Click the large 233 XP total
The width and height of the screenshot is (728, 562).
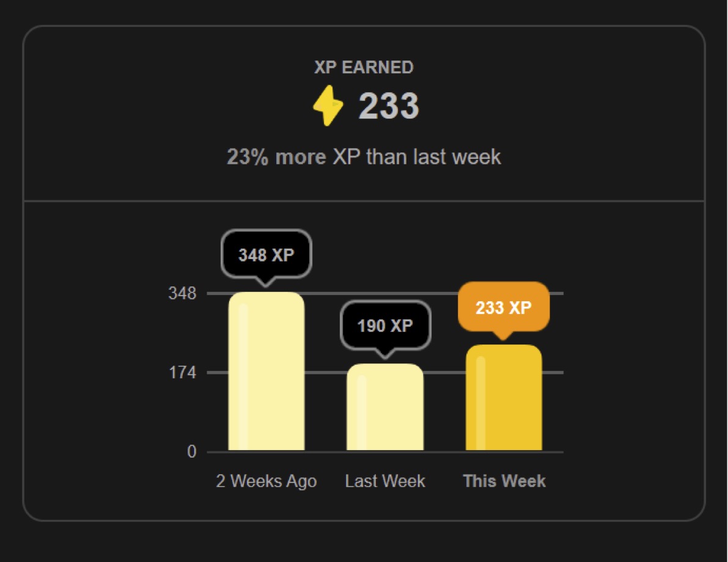click(x=389, y=106)
